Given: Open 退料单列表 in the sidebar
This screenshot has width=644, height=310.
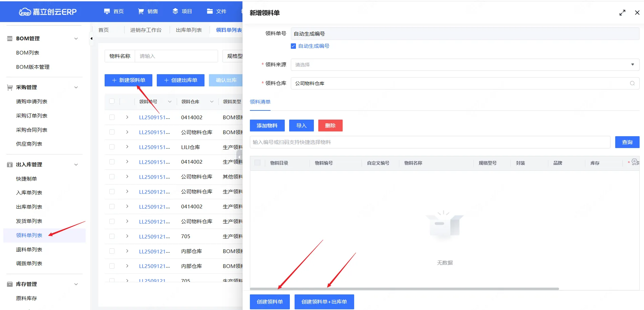Looking at the screenshot, I should coord(29,250).
